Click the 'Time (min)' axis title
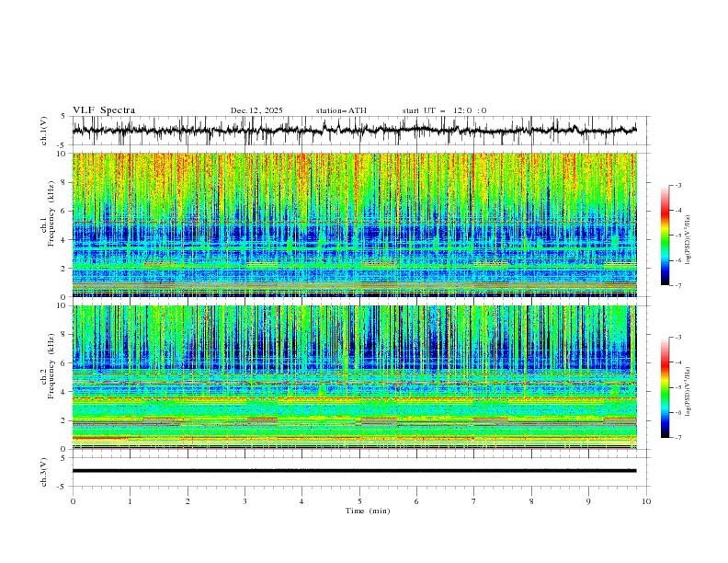This screenshot has height=563, width=728. point(368,511)
